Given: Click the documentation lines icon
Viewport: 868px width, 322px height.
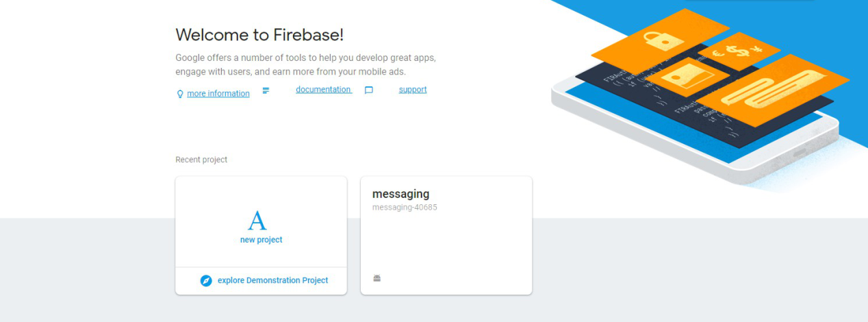Looking at the screenshot, I should coord(266,90).
